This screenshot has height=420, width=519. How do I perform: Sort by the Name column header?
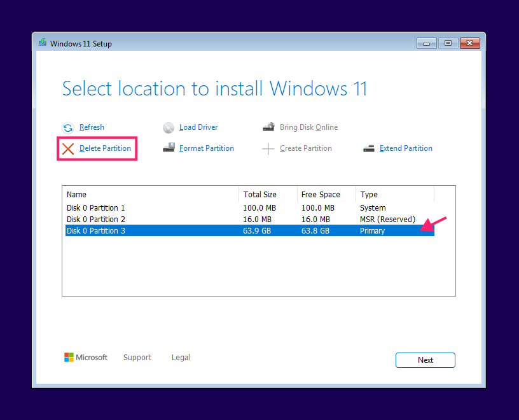point(151,195)
